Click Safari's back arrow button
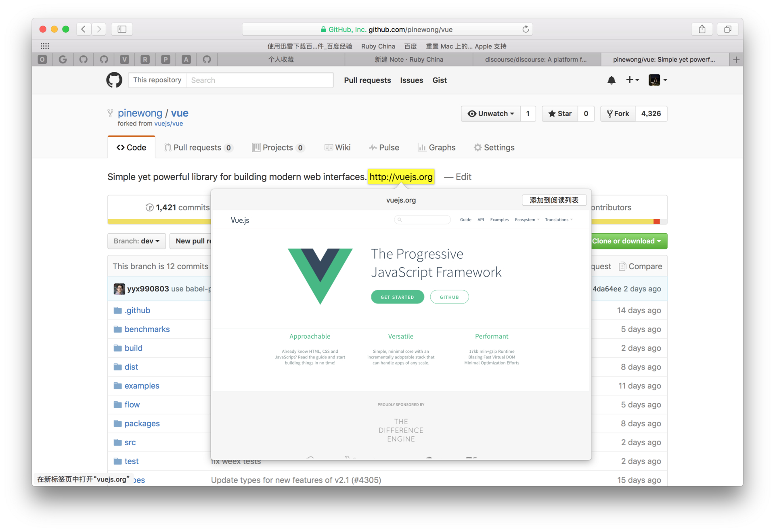Screen dimensions: 775x532 coord(84,29)
